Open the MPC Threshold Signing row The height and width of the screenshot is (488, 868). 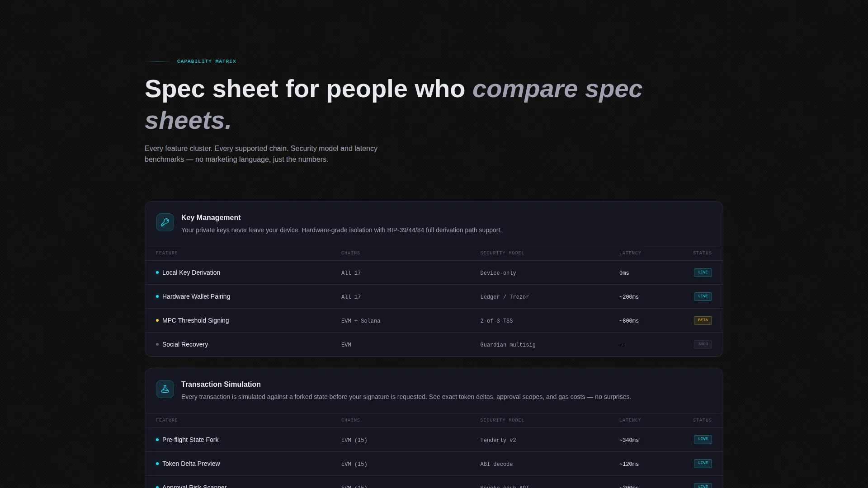click(434, 320)
